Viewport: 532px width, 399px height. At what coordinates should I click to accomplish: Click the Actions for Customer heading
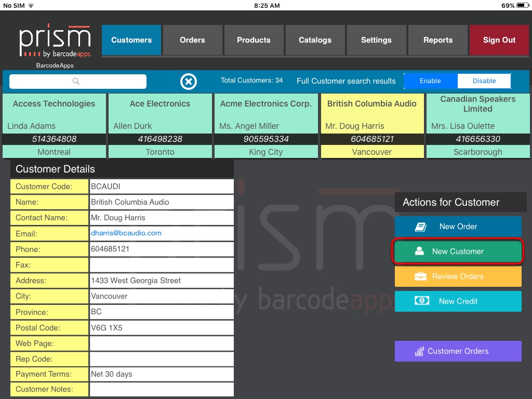coord(451,202)
